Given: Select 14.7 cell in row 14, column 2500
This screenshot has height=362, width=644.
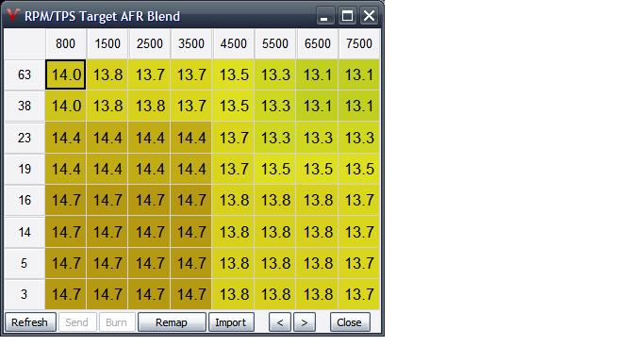Looking at the screenshot, I should 150,232.
